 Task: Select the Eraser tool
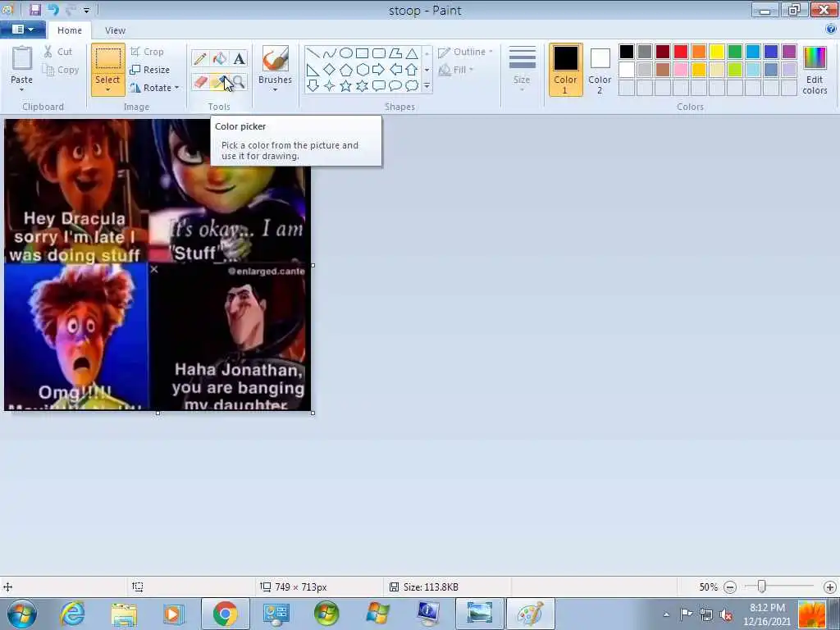pyautogui.click(x=200, y=82)
